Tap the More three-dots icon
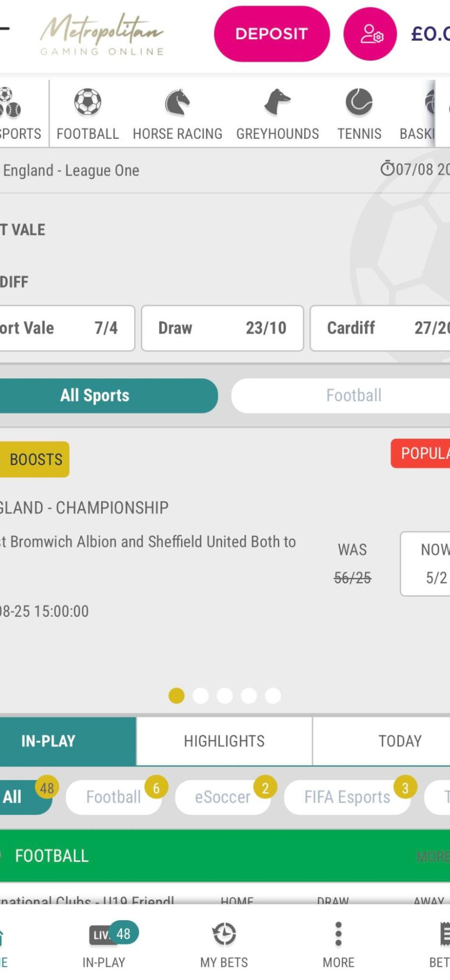 (x=338, y=935)
